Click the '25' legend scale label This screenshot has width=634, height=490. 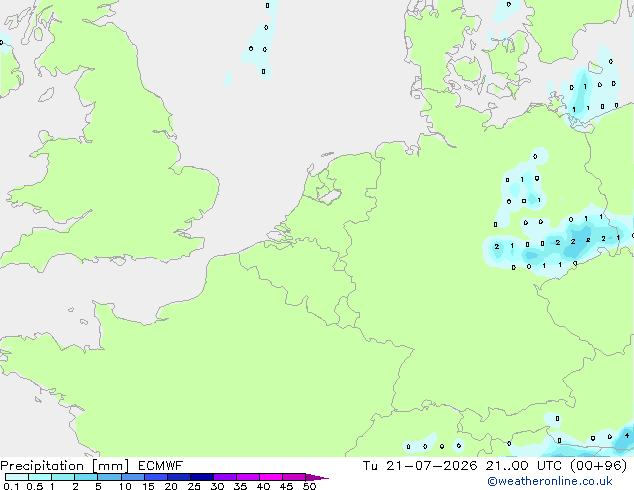coord(194,486)
